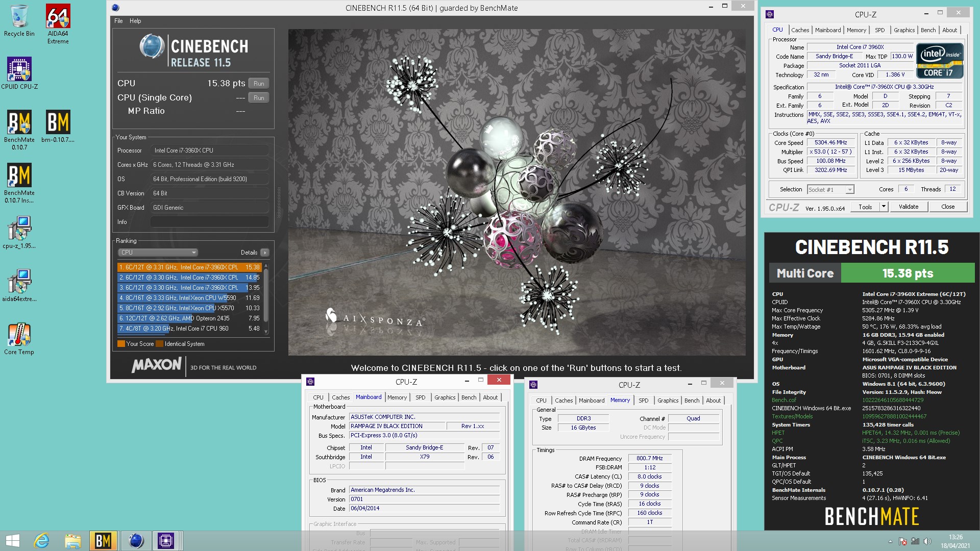
Task: Click the network icon in system tray
Action: point(915,541)
